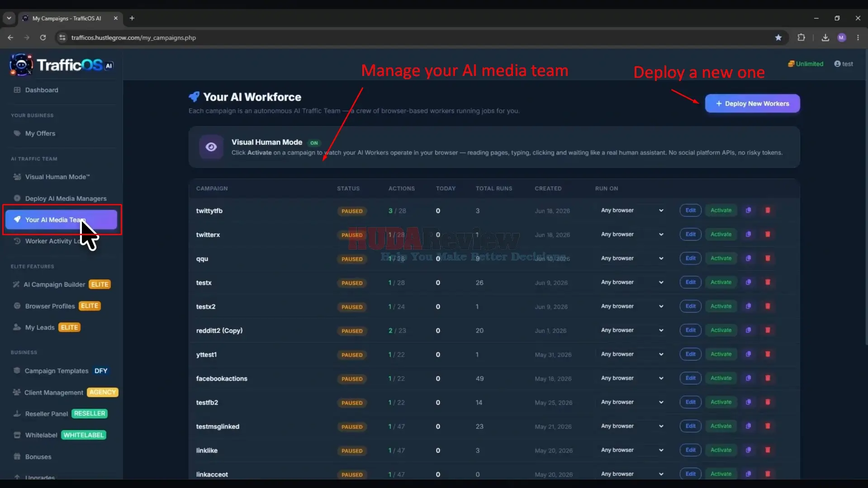Image resolution: width=868 pixels, height=488 pixels.
Task: Click Deploy New Workers button
Action: tap(752, 104)
